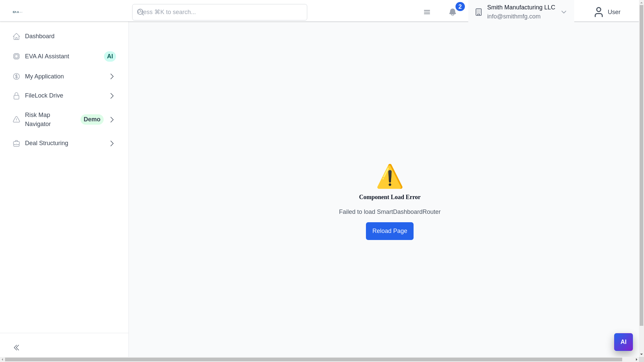Select My Application in sidebar
644x362 pixels.
point(64,76)
